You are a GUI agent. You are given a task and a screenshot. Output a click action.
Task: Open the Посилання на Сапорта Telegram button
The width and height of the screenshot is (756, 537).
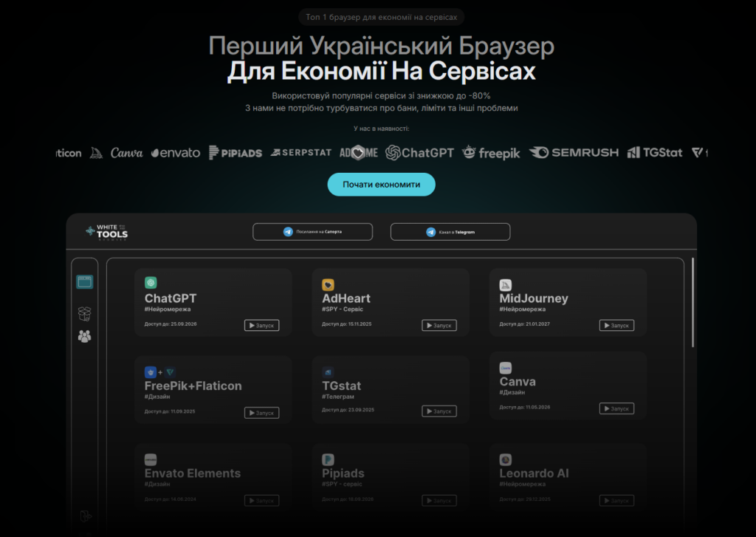312,232
